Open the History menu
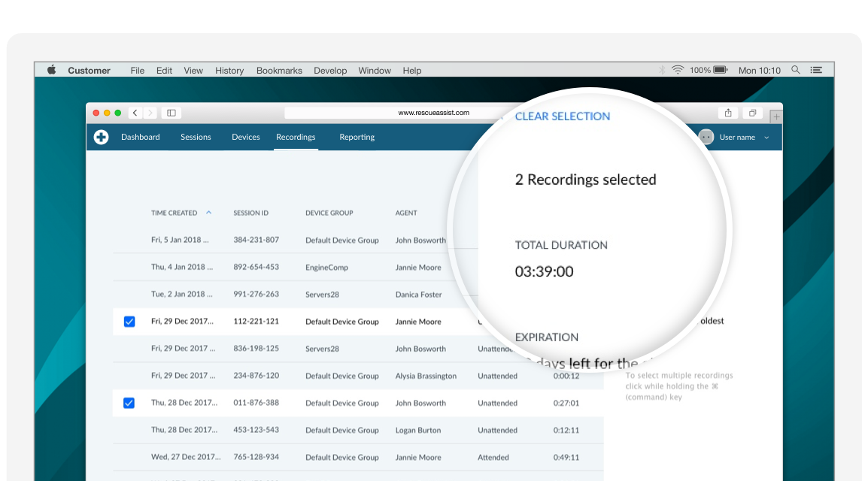This screenshot has height=481, width=868. click(x=229, y=71)
